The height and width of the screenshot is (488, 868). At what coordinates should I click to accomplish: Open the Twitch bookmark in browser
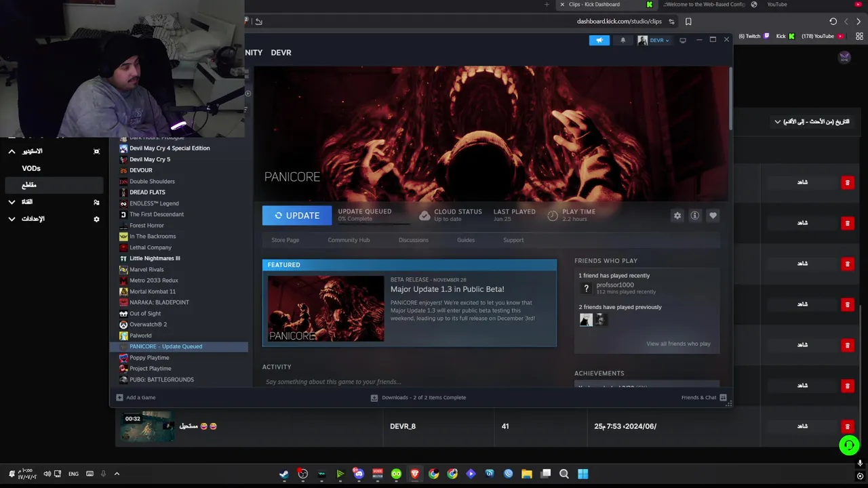coord(753,36)
